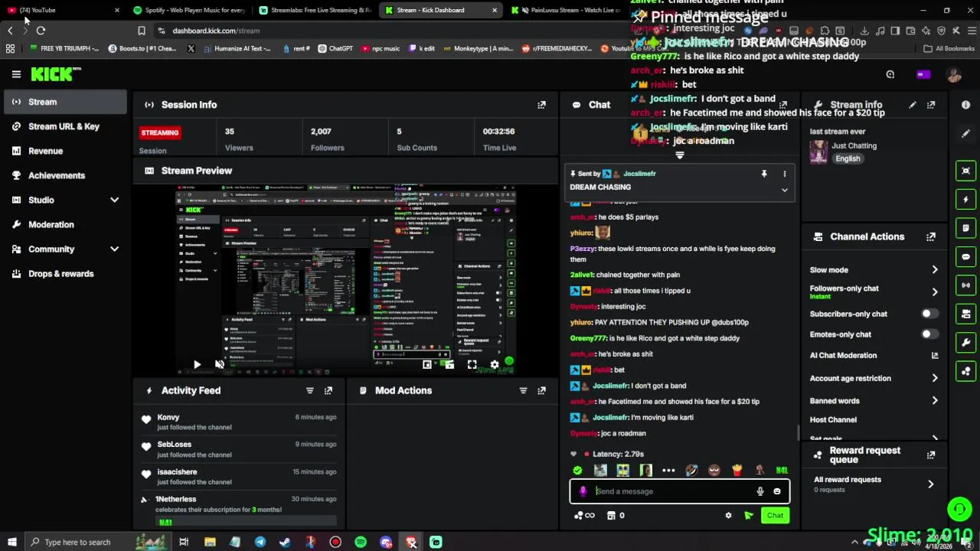This screenshot has height=551, width=980.
Task: Pop out the Channel Actions panel
Action: click(x=931, y=237)
